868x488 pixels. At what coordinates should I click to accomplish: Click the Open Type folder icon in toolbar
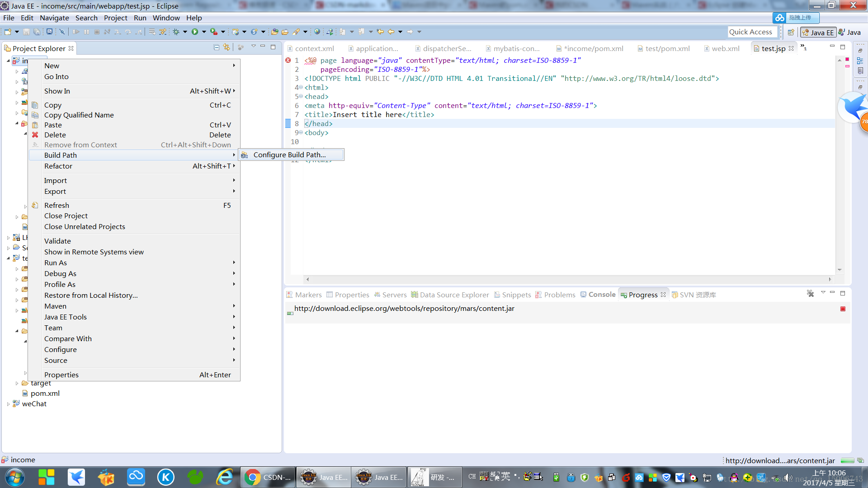click(274, 32)
